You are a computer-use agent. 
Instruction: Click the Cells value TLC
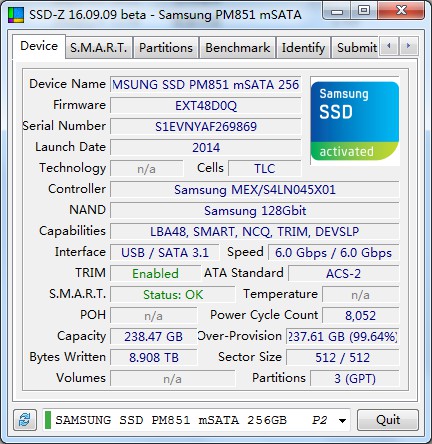tap(265, 169)
